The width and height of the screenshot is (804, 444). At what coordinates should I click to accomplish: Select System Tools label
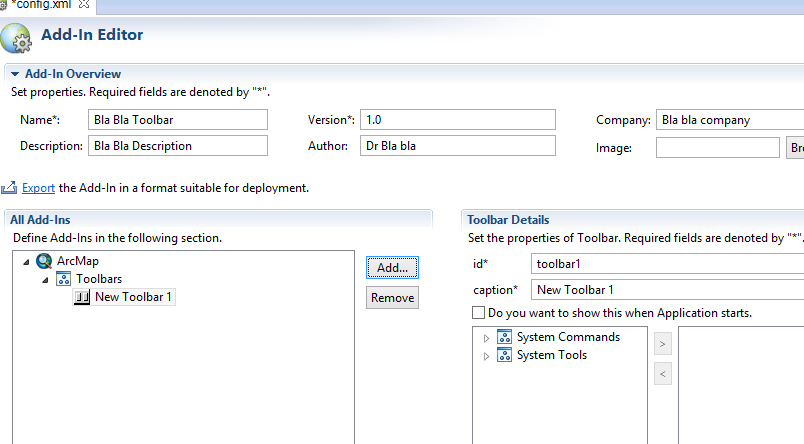pyautogui.click(x=552, y=355)
